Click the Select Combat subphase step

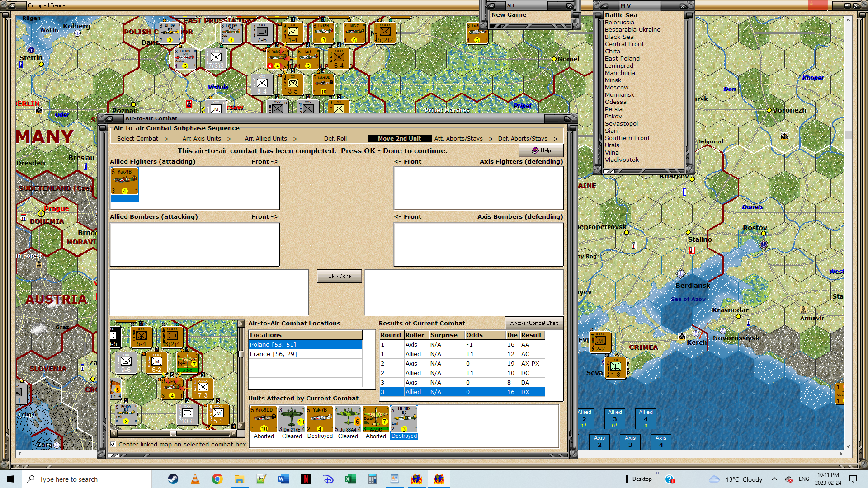tap(142, 138)
